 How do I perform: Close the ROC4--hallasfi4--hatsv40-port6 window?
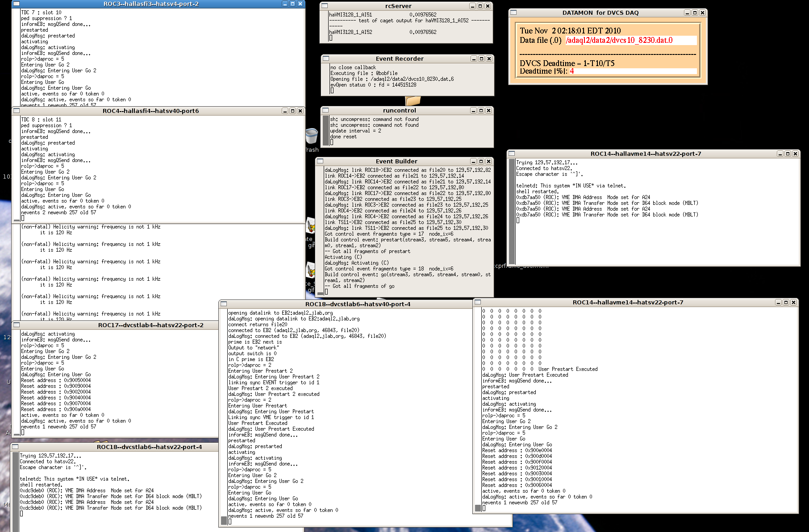pos(300,111)
